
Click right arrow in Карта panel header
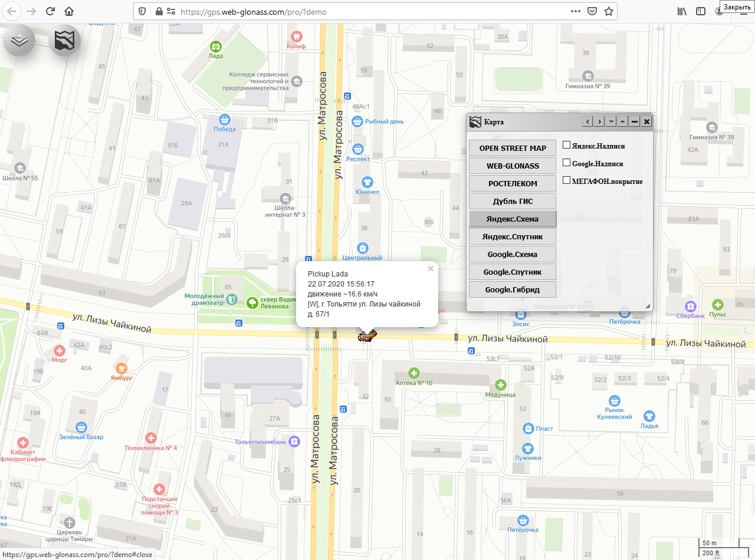(599, 121)
